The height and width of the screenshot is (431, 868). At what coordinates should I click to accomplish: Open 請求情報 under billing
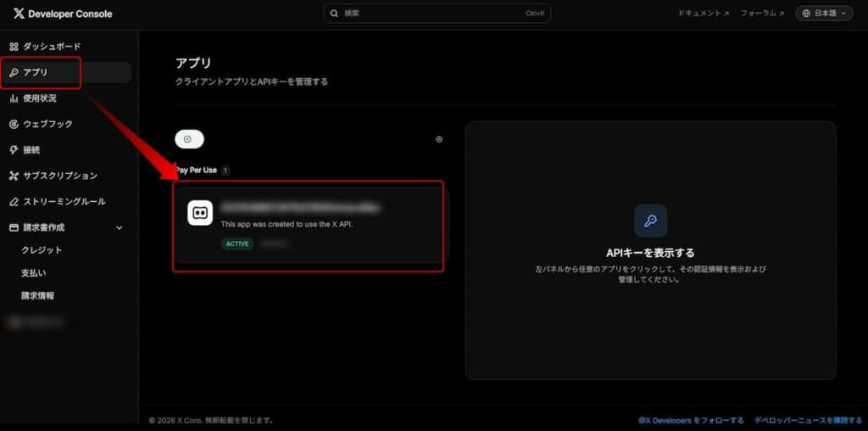click(38, 296)
